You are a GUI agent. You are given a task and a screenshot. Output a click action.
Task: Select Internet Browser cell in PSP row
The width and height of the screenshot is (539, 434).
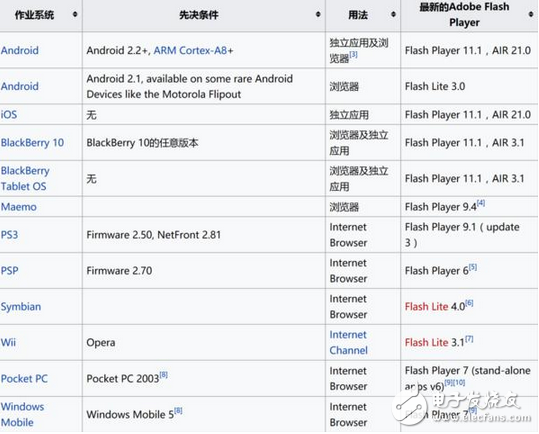click(x=363, y=271)
